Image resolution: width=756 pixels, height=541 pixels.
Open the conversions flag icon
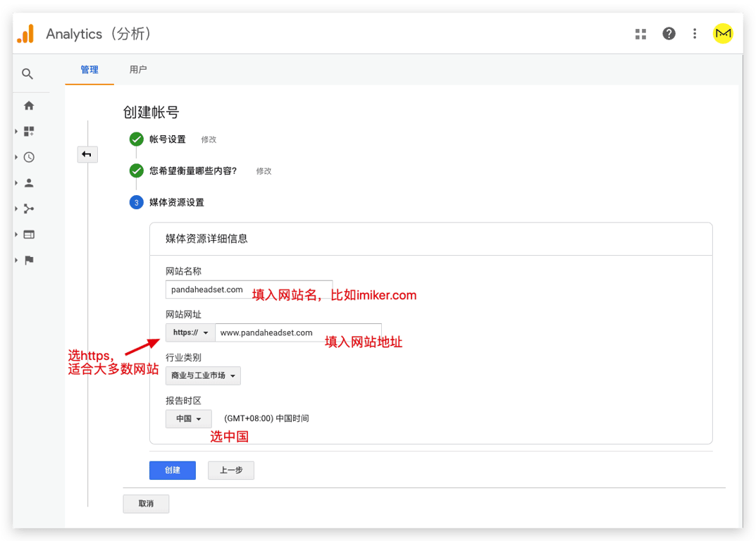pos(29,261)
